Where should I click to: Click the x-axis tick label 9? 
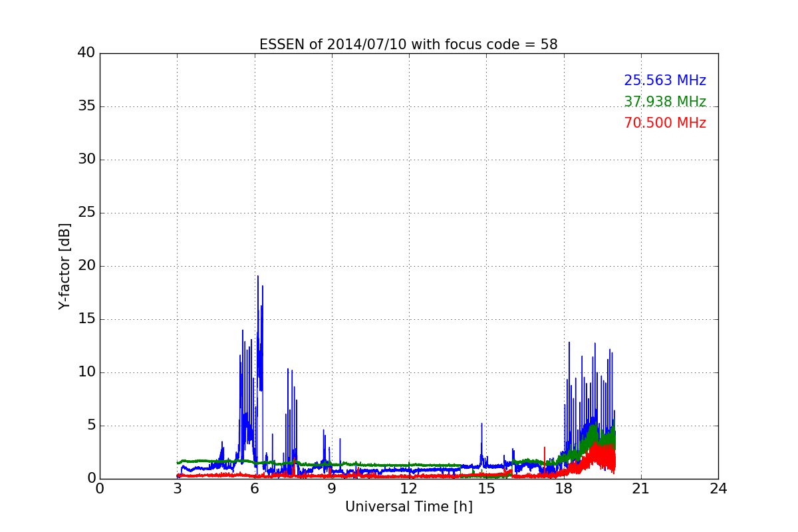332,489
